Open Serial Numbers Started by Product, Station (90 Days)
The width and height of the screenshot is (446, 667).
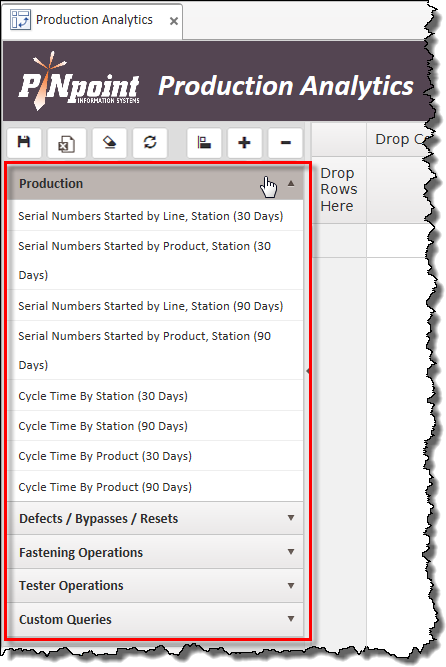[155, 351]
